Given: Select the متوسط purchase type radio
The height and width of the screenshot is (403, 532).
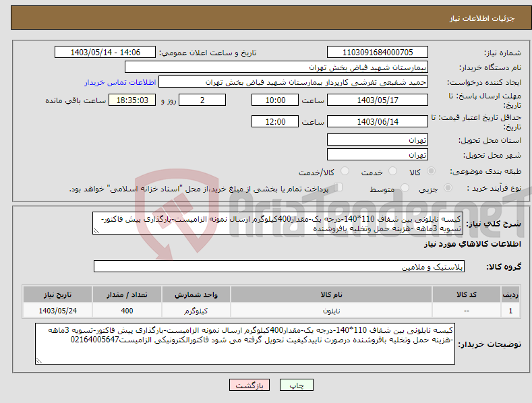Looking at the screenshot, I should coord(405,187).
